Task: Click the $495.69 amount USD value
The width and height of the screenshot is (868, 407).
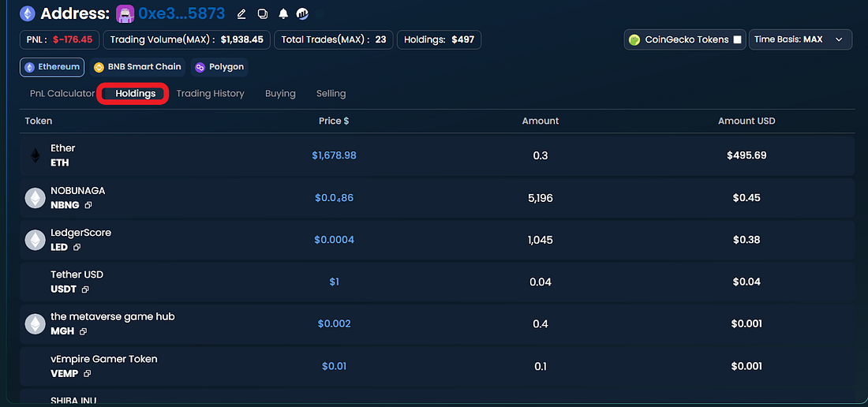Action: pyautogui.click(x=746, y=156)
